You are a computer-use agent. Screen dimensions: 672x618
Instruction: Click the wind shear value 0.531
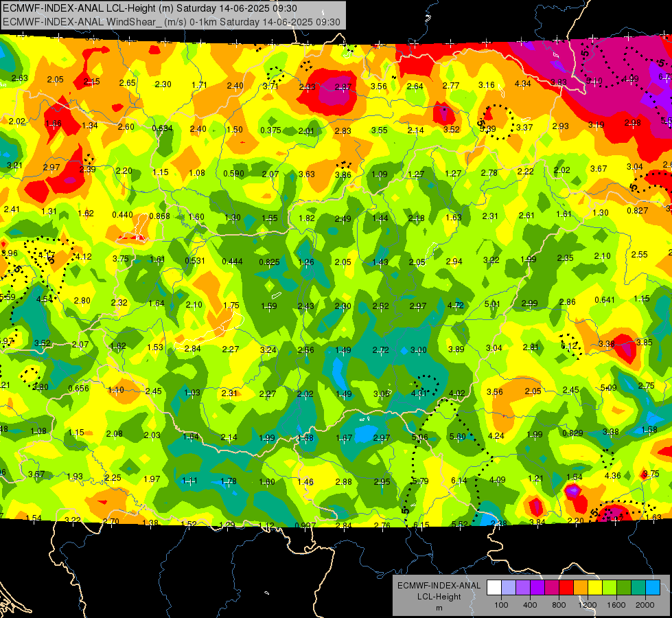[195, 260]
